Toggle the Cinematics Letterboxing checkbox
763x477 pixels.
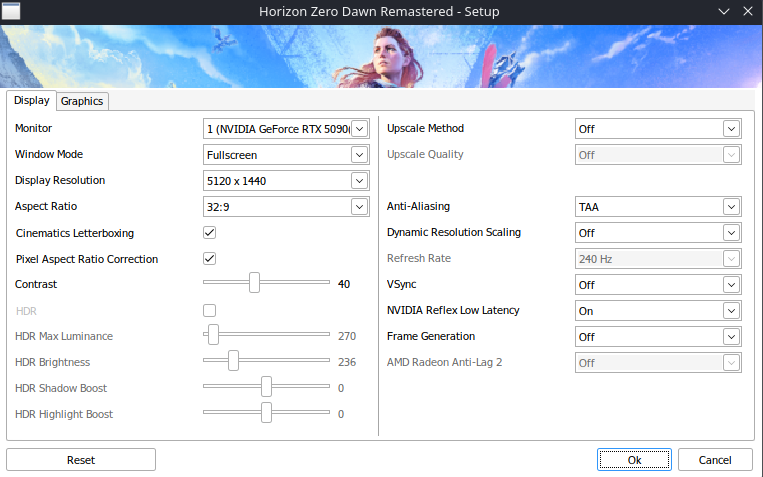coord(210,233)
